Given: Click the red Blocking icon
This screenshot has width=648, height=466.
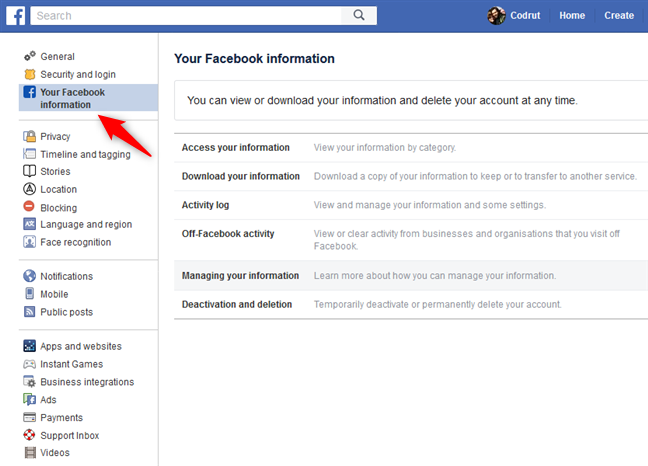Looking at the screenshot, I should 29,206.
